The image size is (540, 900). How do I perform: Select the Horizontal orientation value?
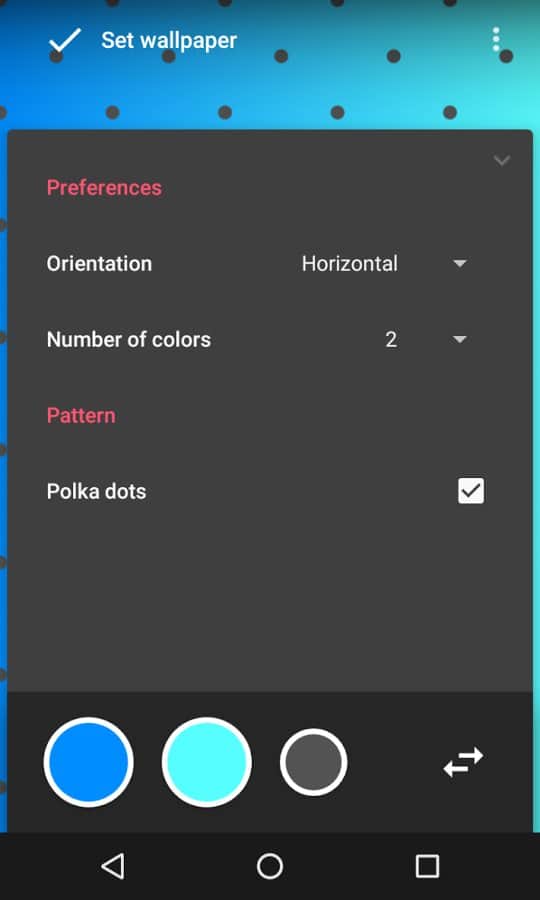349,264
